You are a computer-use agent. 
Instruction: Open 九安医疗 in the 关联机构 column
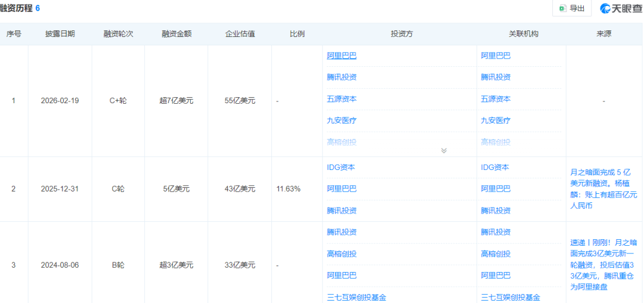coord(496,120)
